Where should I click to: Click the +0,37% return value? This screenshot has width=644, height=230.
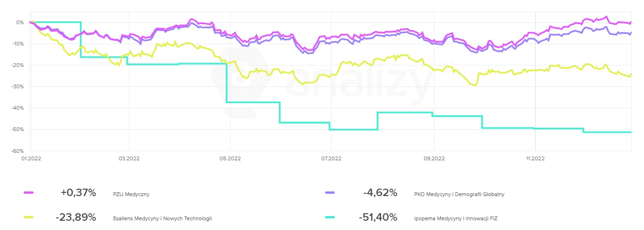tap(78, 193)
